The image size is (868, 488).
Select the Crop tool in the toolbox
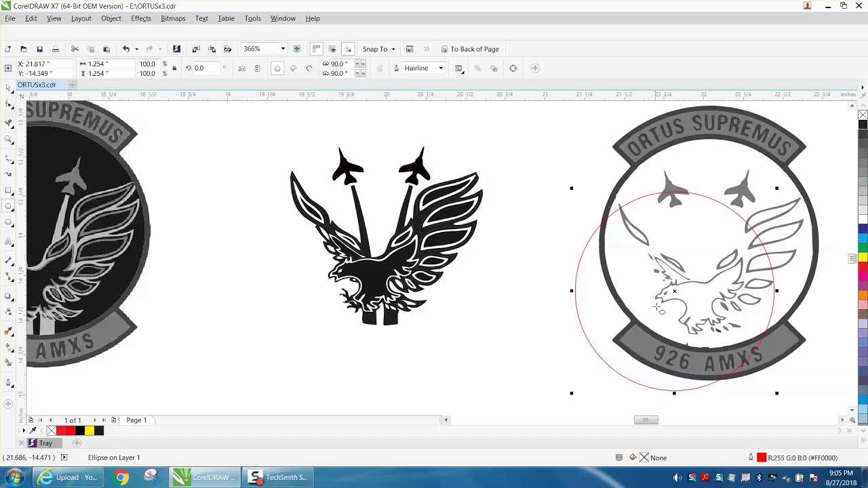8,123
